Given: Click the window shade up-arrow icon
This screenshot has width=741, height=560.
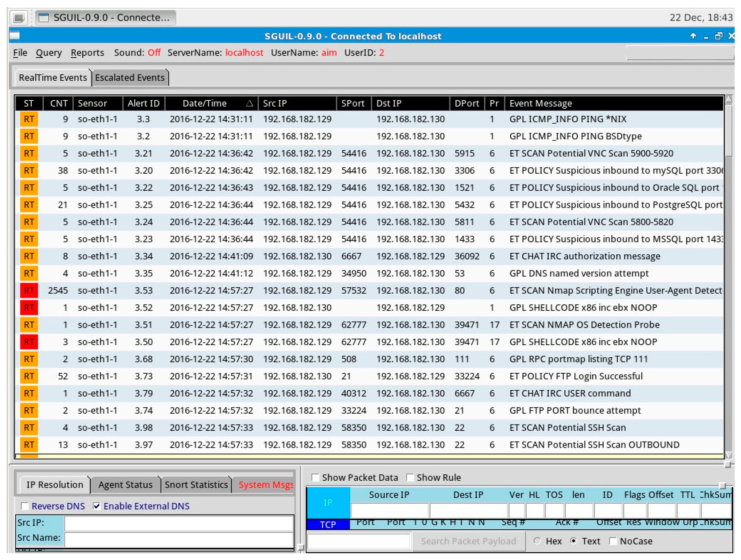Looking at the screenshot, I should point(693,36).
